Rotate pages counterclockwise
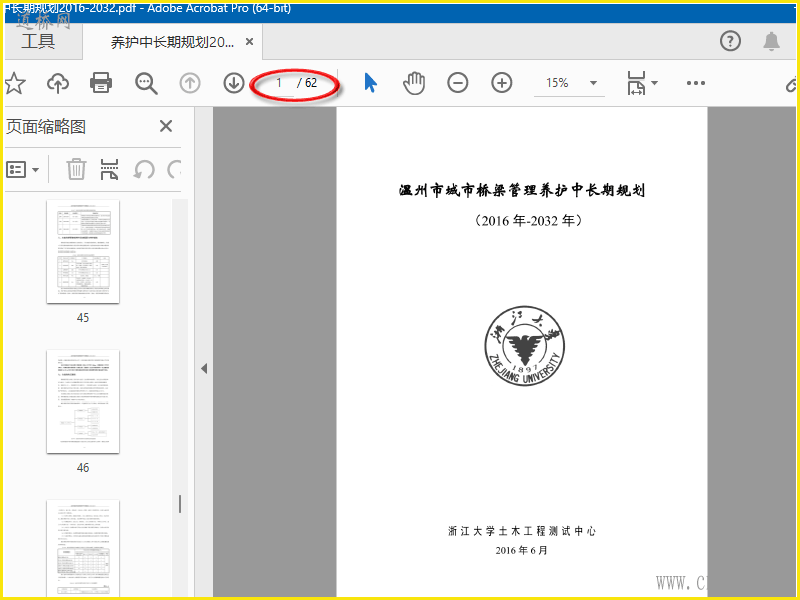Image resolution: width=800 pixels, height=600 pixels. [x=144, y=169]
